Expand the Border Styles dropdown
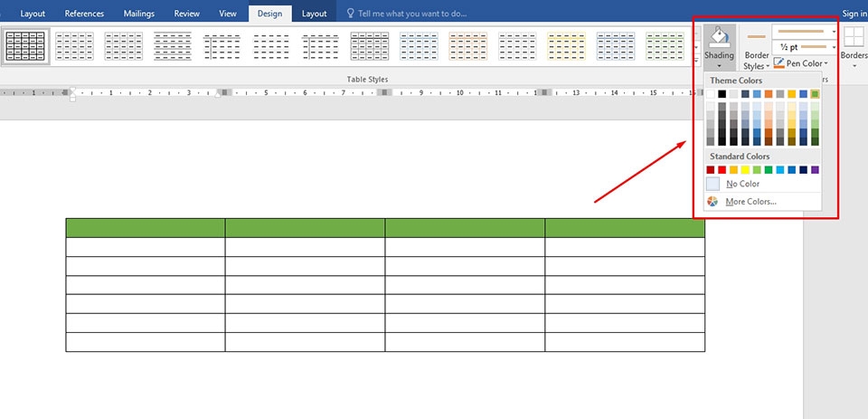 tap(768, 66)
